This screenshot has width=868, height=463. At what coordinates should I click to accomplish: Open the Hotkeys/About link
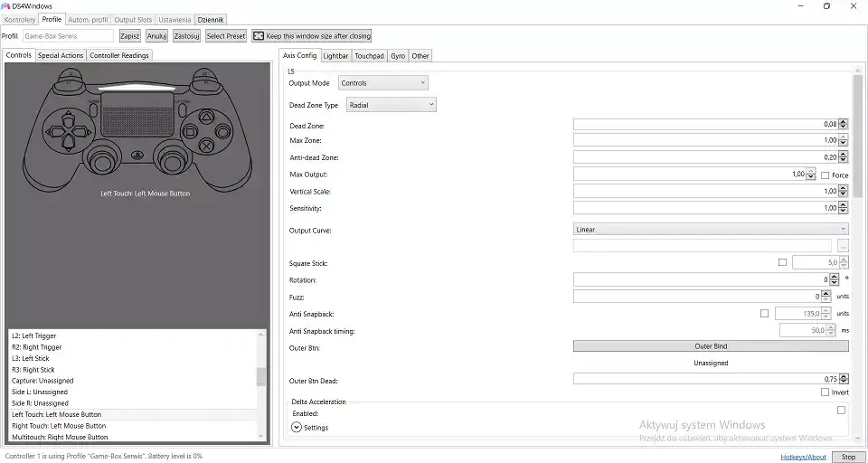[x=803, y=457]
